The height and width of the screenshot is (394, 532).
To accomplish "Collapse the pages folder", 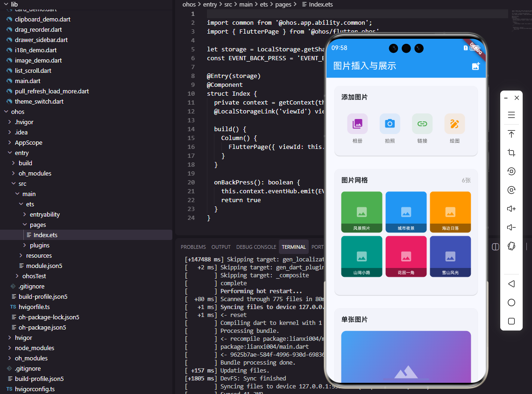I will pos(25,225).
